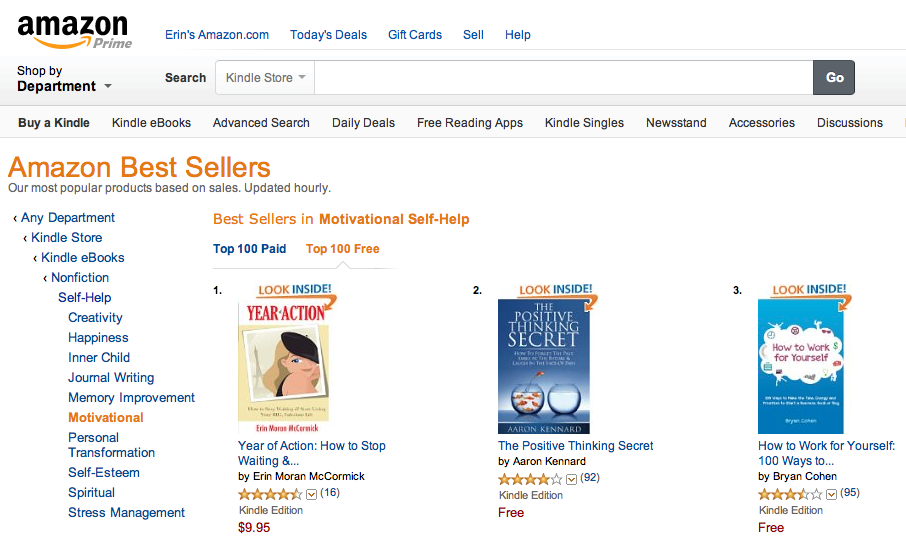Click into the search text field
The height and width of the screenshot is (536, 906).
point(564,77)
